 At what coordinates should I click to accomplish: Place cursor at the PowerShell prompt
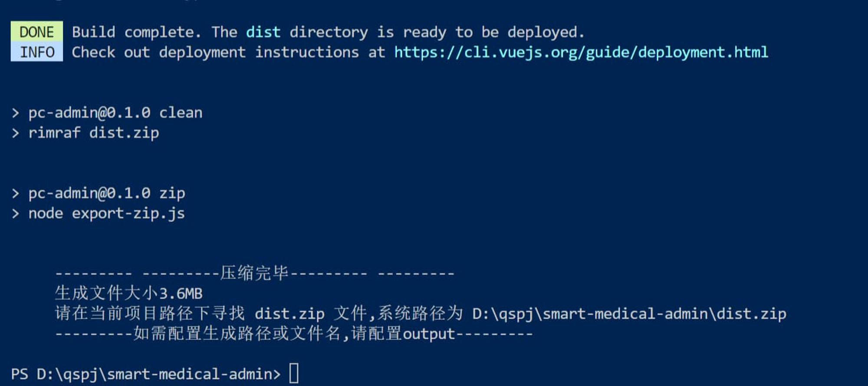pyautogui.click(x=294, y=373)
